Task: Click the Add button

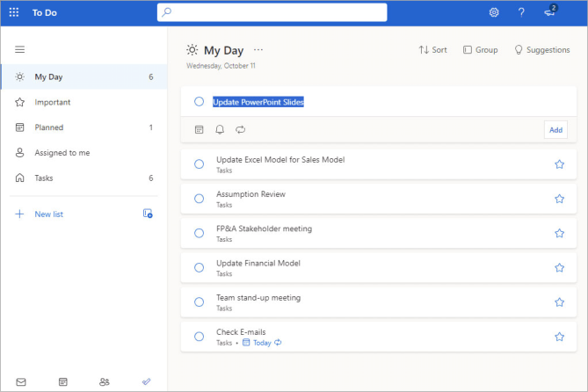Action: pos(555,130)
